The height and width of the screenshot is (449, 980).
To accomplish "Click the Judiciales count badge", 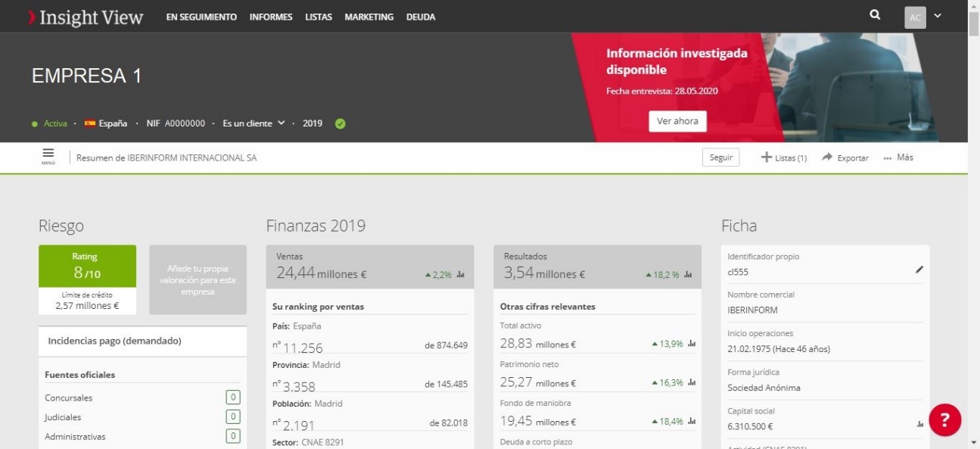I will click(234, 416).
